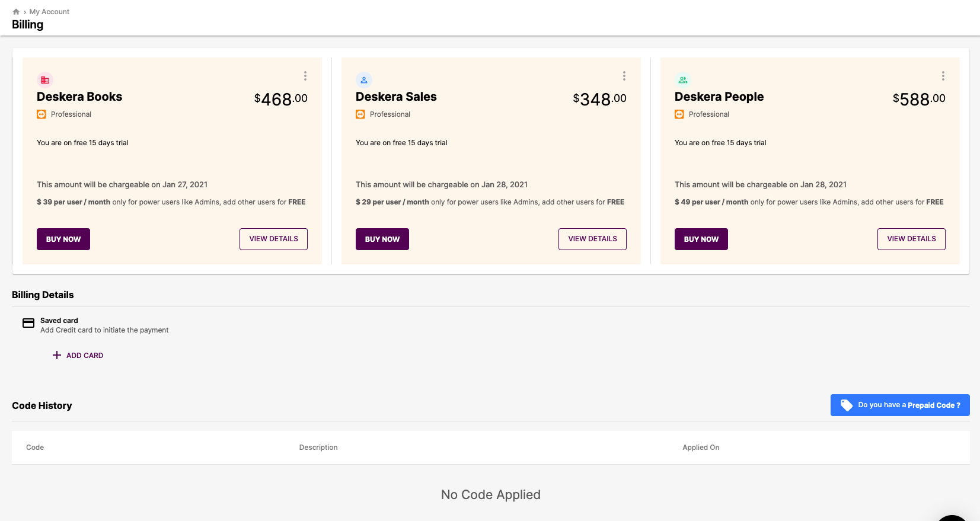Click the saved credit card icon
The height and width of the screenshot is (521, 980).
(x=28, y=323)
